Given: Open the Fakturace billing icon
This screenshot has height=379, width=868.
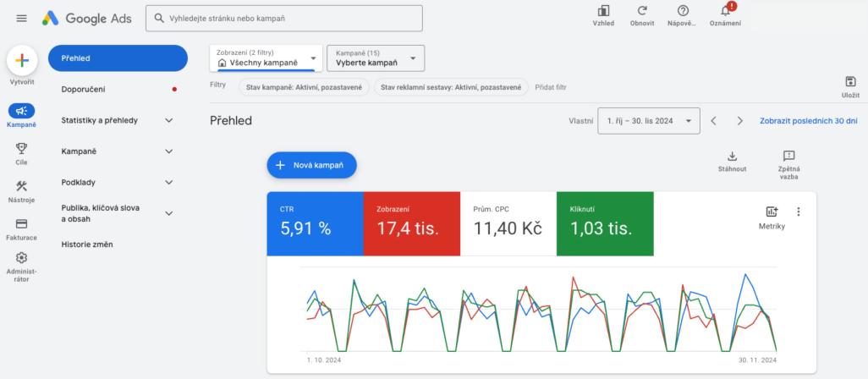Looking at the screenshot, I should pyautogui.click(x=22, y=223).
